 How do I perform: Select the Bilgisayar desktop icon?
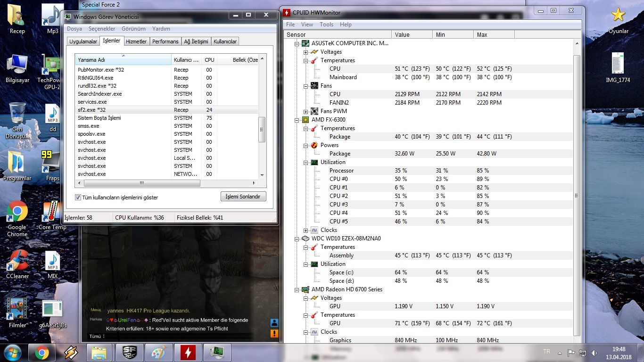(17, 69)
